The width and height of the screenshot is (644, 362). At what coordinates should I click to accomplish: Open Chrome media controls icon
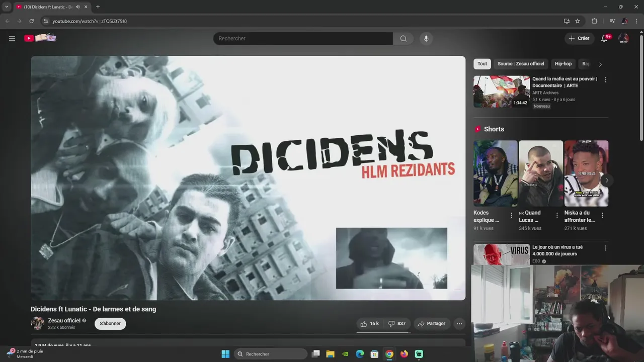(612, 21)
